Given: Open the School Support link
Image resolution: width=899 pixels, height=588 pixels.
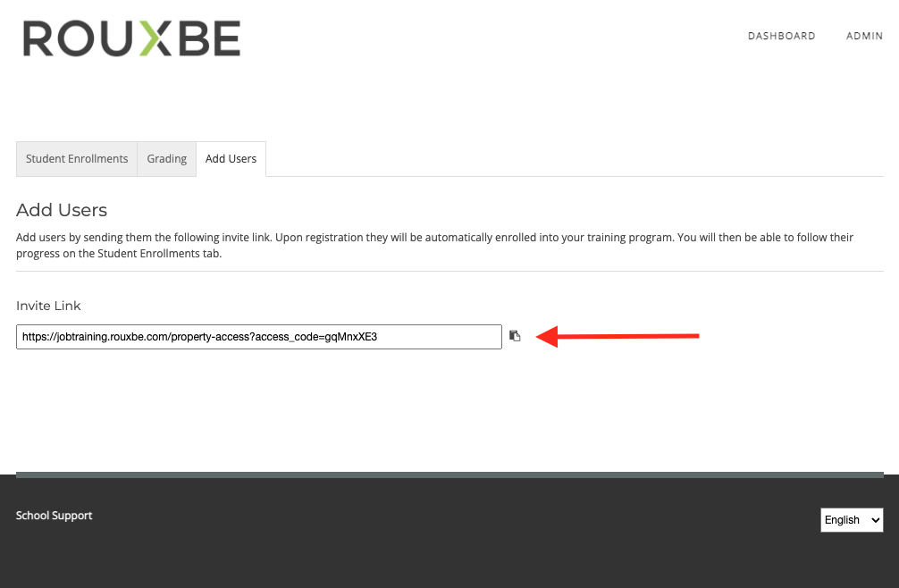Looking at the screenshot, I should (x=54, y=516).
